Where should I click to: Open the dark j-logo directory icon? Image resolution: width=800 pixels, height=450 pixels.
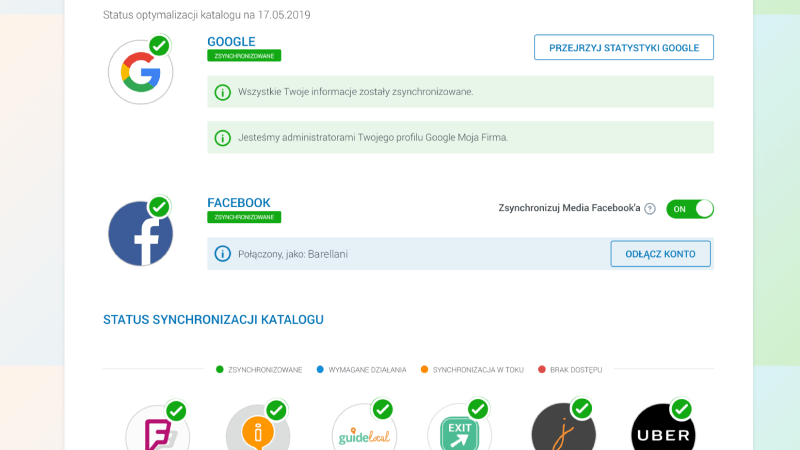point(563,428)
